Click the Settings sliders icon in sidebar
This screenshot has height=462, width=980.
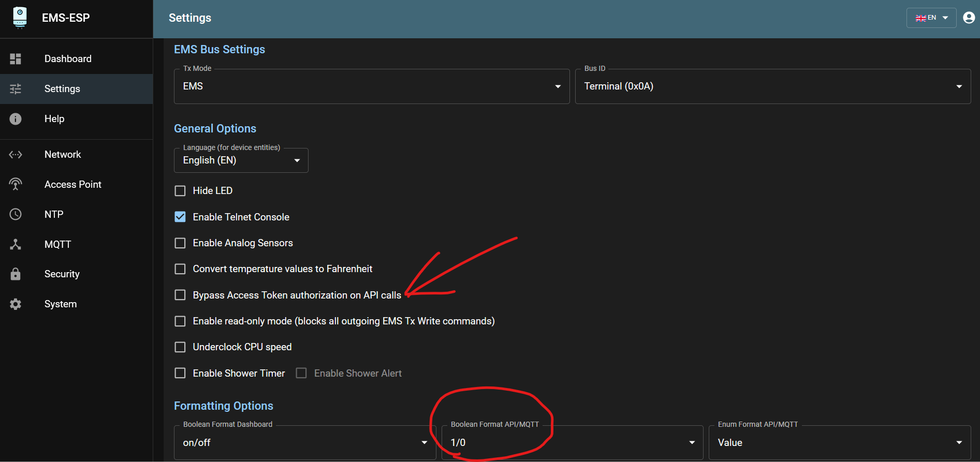point(16,89)
